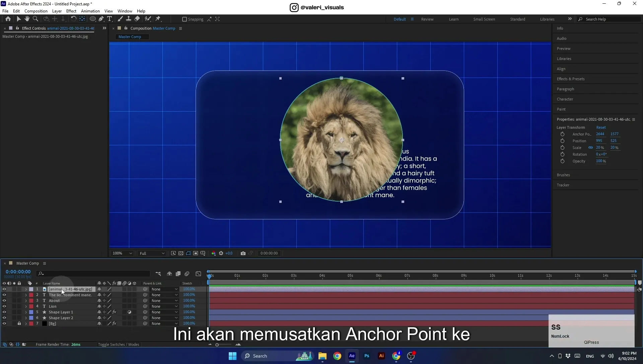Enable Frame Blending for the composition

pos(178,274)
